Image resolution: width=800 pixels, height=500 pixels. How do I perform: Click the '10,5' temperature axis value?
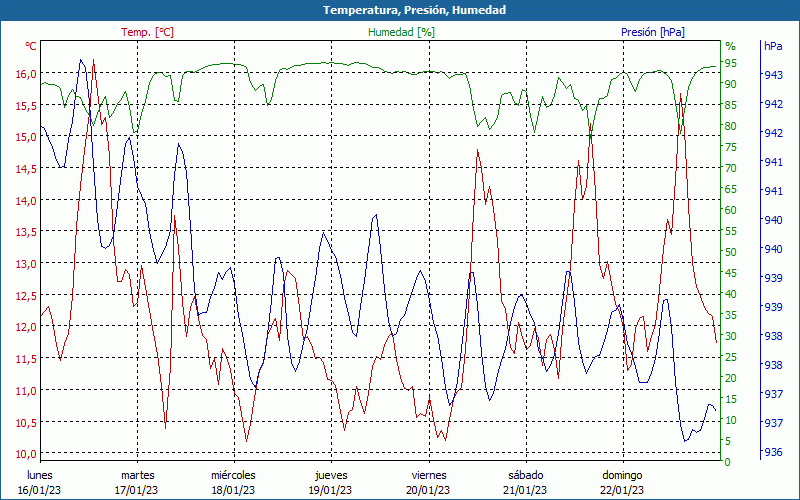(26, 422)
